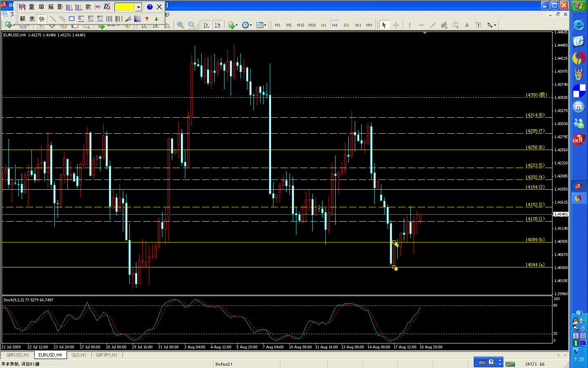The height and width of the screenshot is (368, 588).
Task: Open the color dropdown arrow
Action: tap(138, 7)
